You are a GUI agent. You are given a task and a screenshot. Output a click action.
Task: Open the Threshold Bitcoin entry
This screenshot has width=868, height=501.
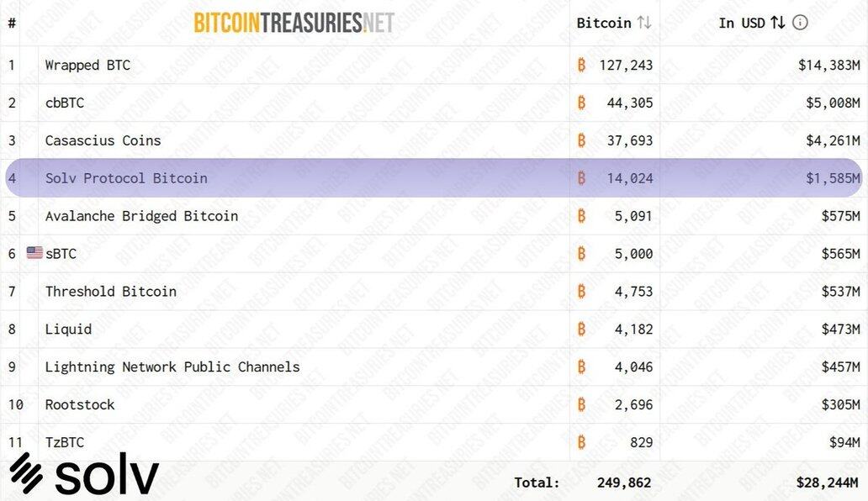(x=111, y=292)
